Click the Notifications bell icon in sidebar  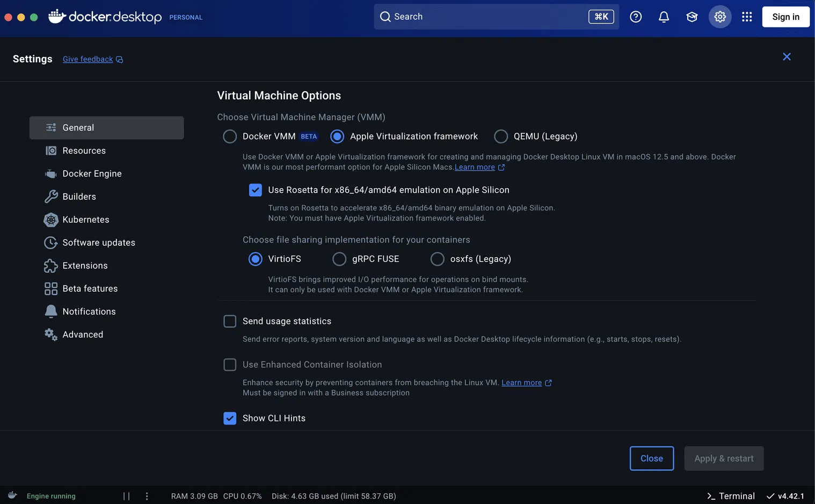[51, 311]
